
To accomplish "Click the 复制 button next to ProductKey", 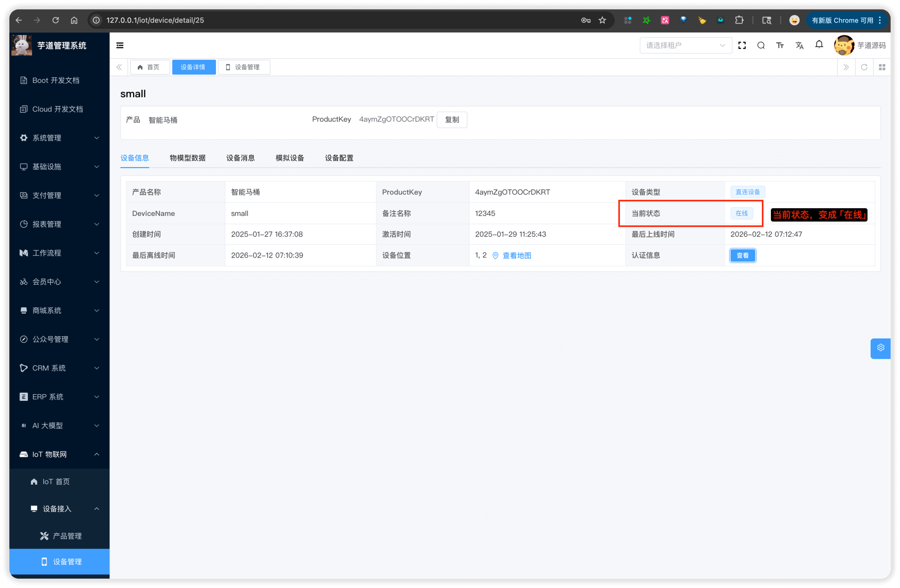I will tap(452, 120).
